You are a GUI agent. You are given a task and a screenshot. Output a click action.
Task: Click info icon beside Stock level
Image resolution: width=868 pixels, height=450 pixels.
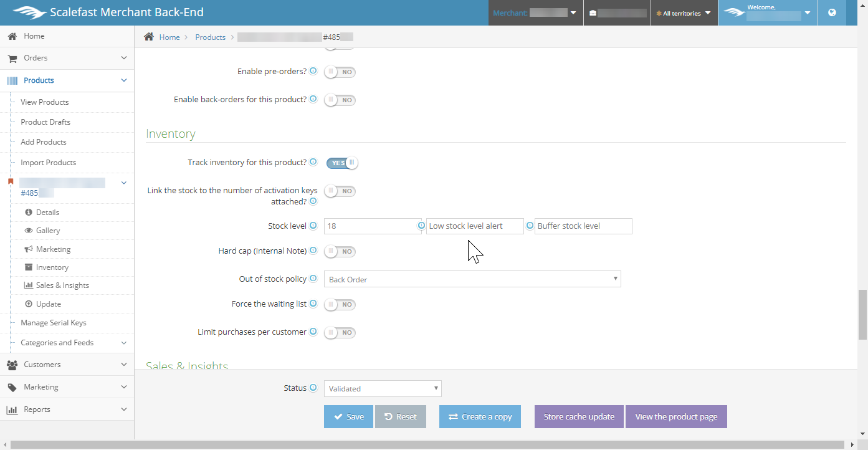(313, 226)
